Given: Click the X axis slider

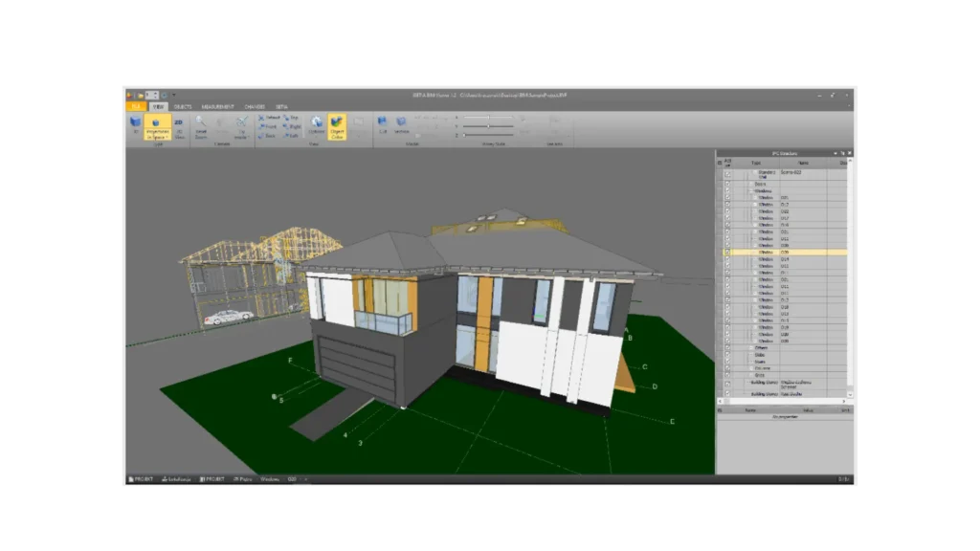Looking at the screenshot, I should [488, 117].
